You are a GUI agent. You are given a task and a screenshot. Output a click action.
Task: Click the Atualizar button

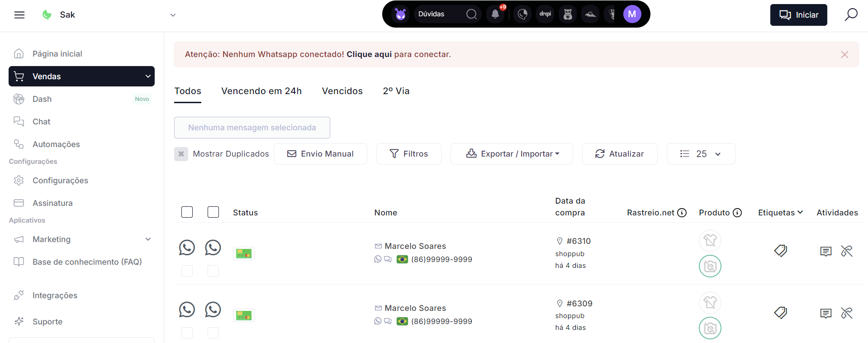coord(620,154)
